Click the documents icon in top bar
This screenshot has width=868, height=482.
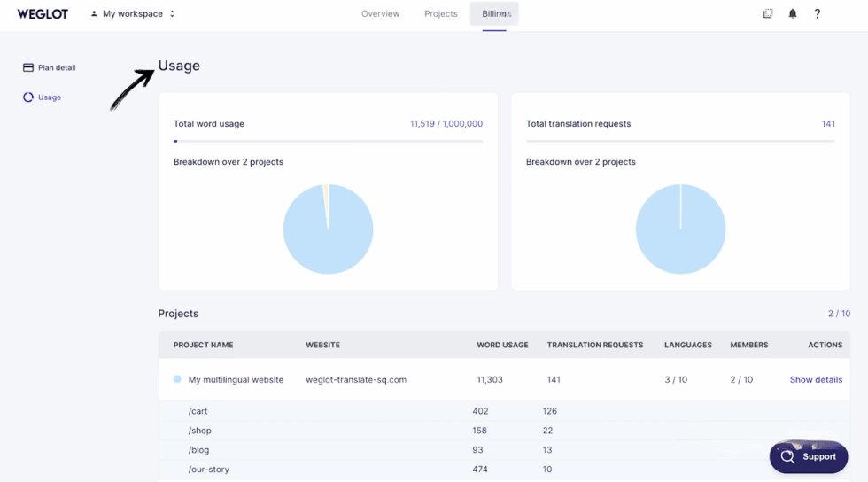click(768, 13)
